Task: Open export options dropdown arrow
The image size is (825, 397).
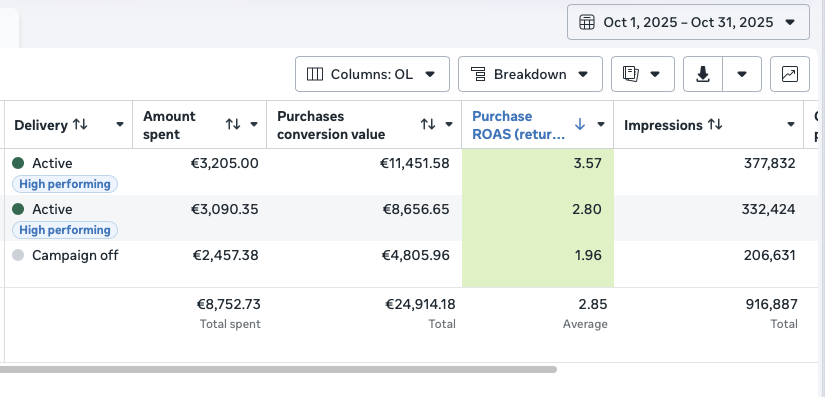Action: pos(742,74)
